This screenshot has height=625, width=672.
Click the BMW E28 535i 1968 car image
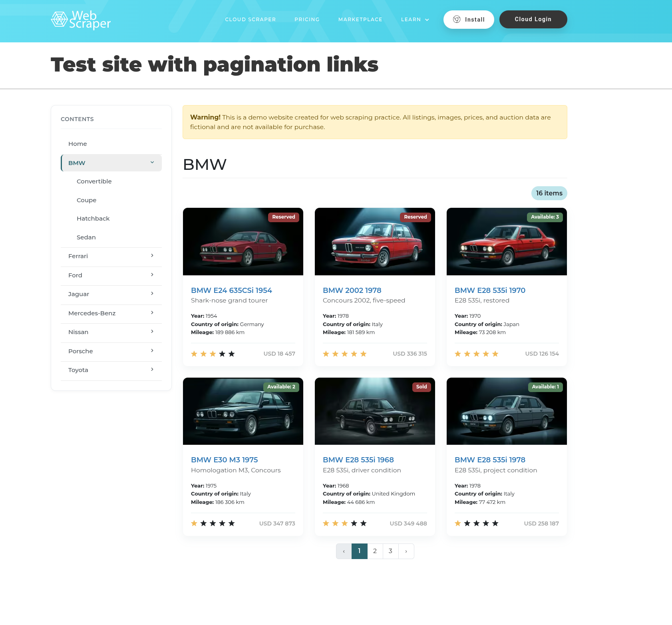[x=375, y=411]
